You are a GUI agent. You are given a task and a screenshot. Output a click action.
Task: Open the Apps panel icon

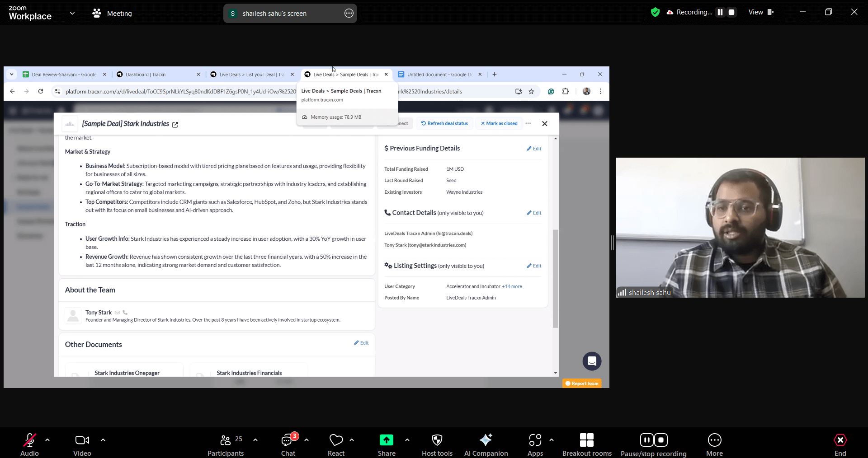coord(535,440)
